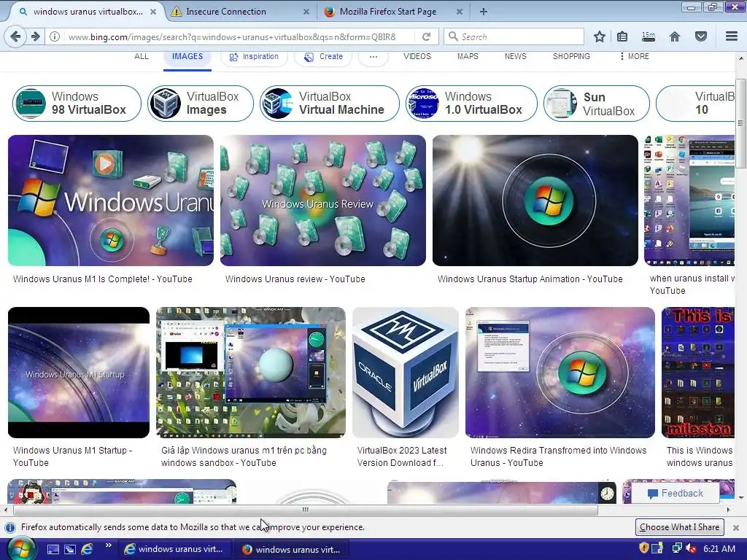The width and height of the screenshot is (747, 560).
Task: Close the Insecure Connection tab
Action: click(x=306, y=12)
